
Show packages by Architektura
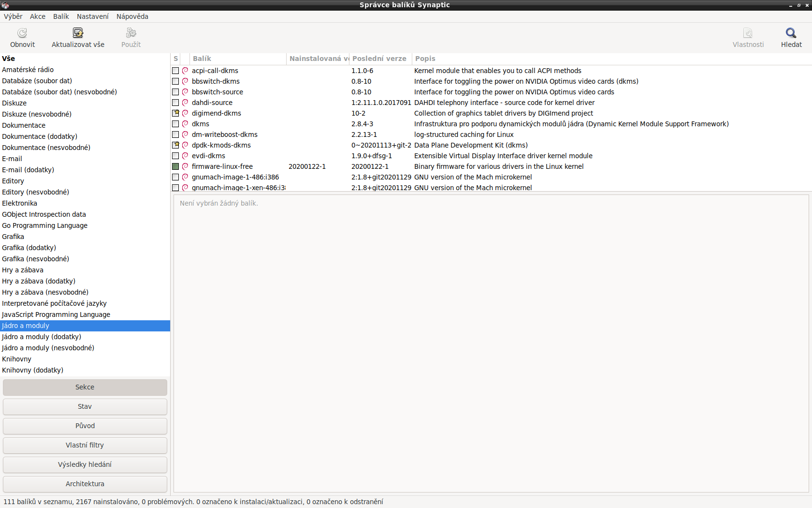85,484
